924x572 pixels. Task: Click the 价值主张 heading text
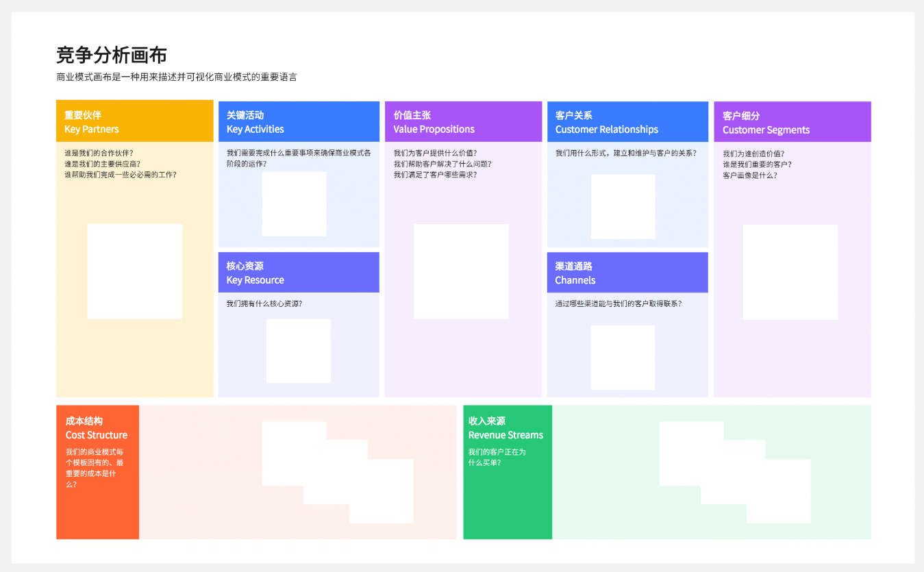point(412,115)
